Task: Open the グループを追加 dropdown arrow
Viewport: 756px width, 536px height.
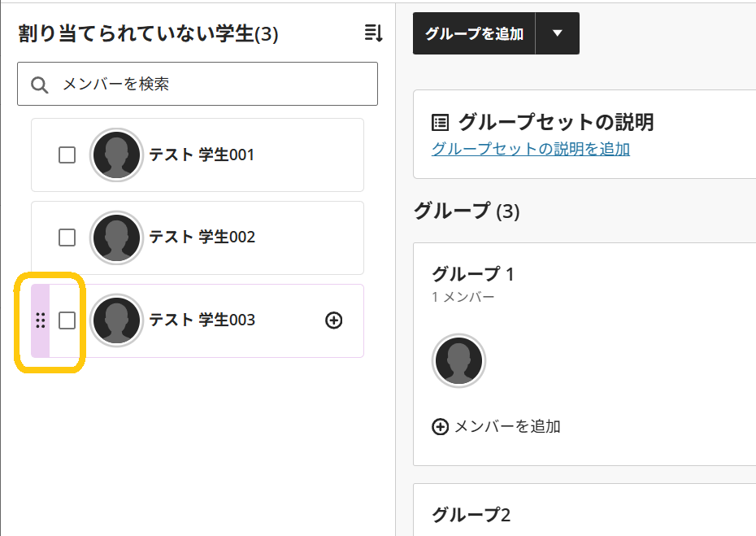Action: tap(558, 33)
